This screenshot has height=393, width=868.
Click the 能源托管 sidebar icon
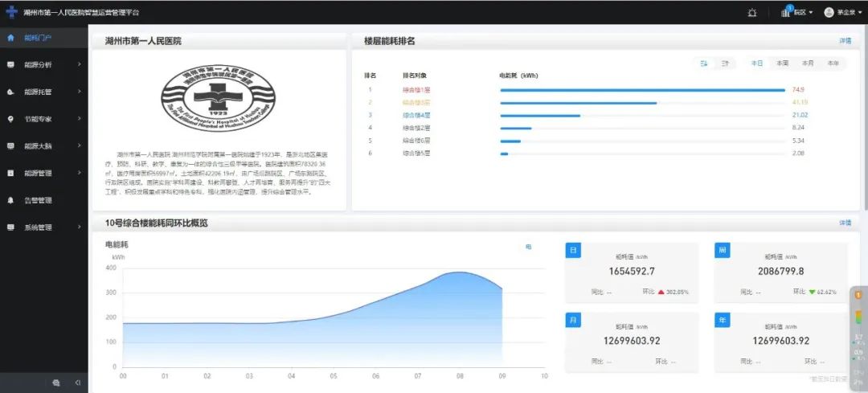click(10, 92)
